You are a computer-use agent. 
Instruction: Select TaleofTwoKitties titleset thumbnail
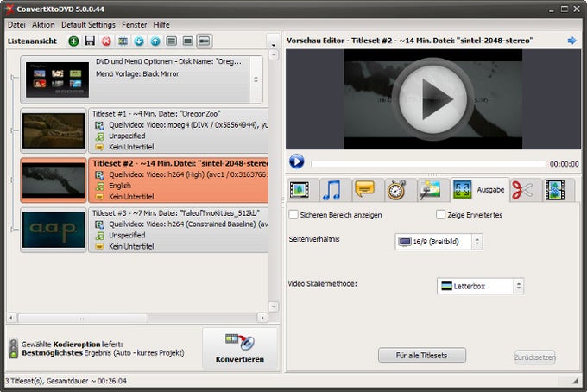click(x=54, y=230)
